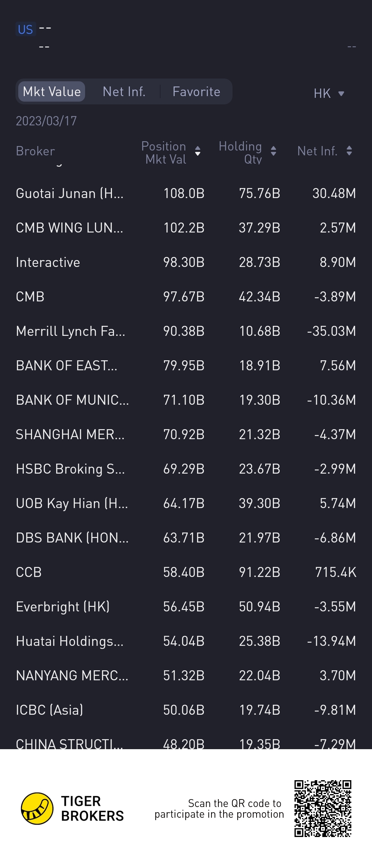Select the Mkt Value tab
The width and height of the screenshot is (372, 868).
(x=52, y=92)
